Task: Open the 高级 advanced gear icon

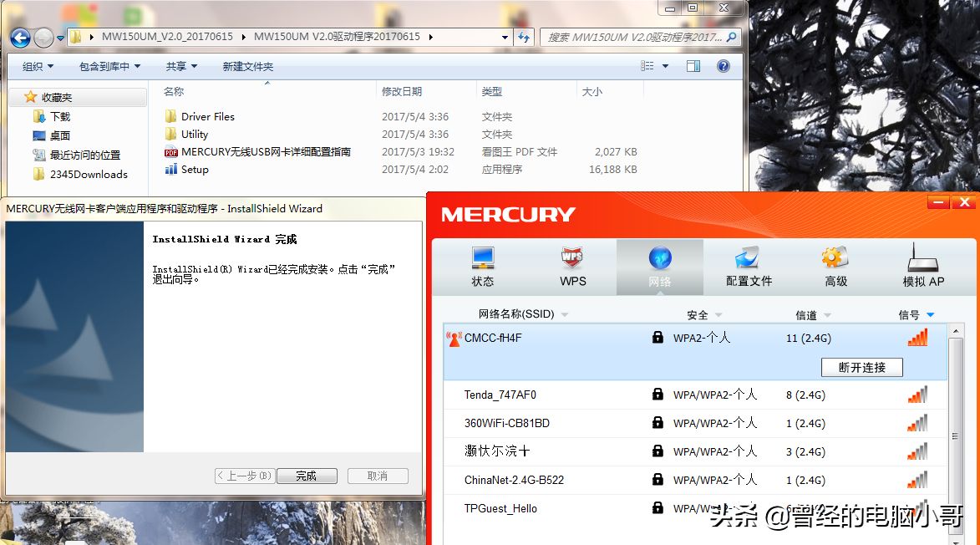Action: point(835,258)
